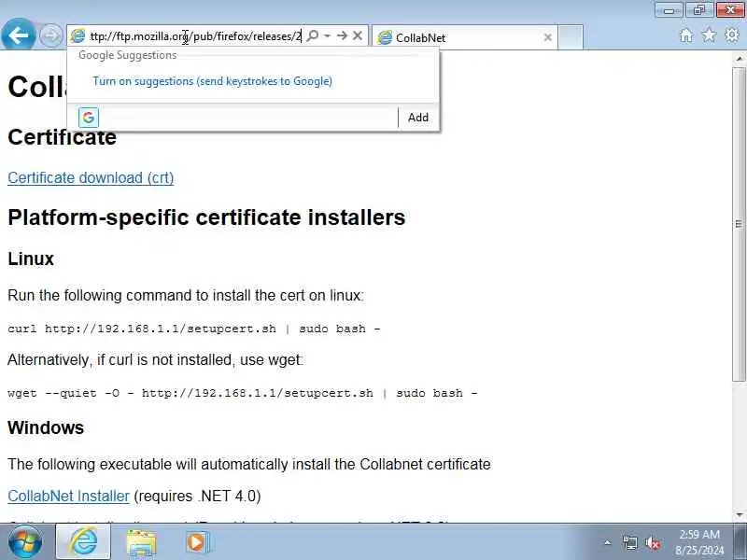Restore down the browser window
This screenshot has width=747, height=560.
pyautogui.click(x=699, y=10)
